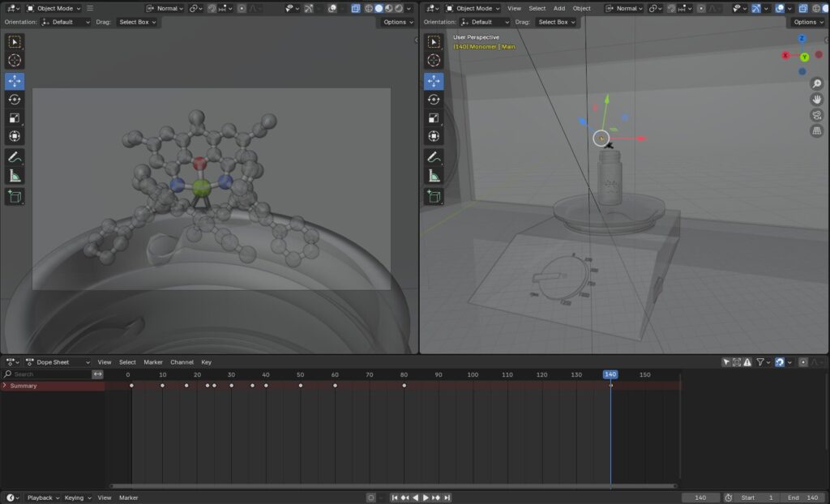Image resolution: width=830 pixels, height=504 pixels.
Task: Toggle camera view in the right viewport
Action: (x=817, y=115)
